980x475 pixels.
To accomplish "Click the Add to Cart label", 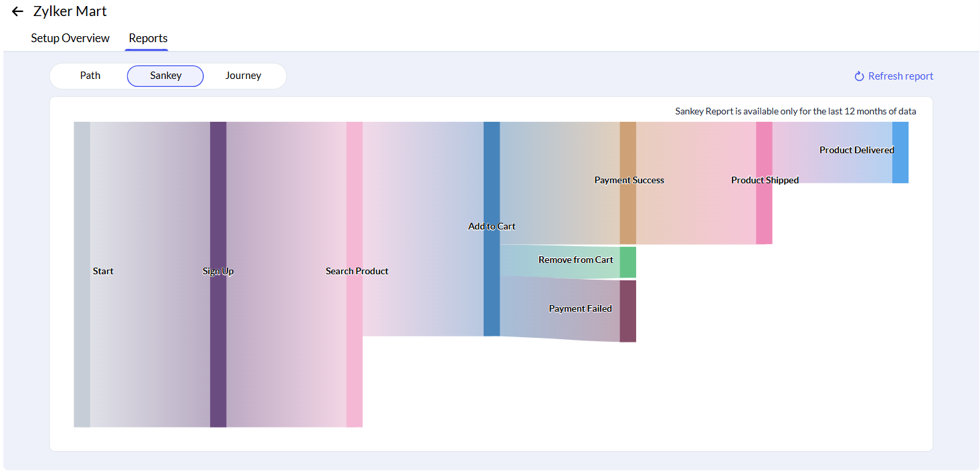I will pyautogui.click(x=492, y=226).
